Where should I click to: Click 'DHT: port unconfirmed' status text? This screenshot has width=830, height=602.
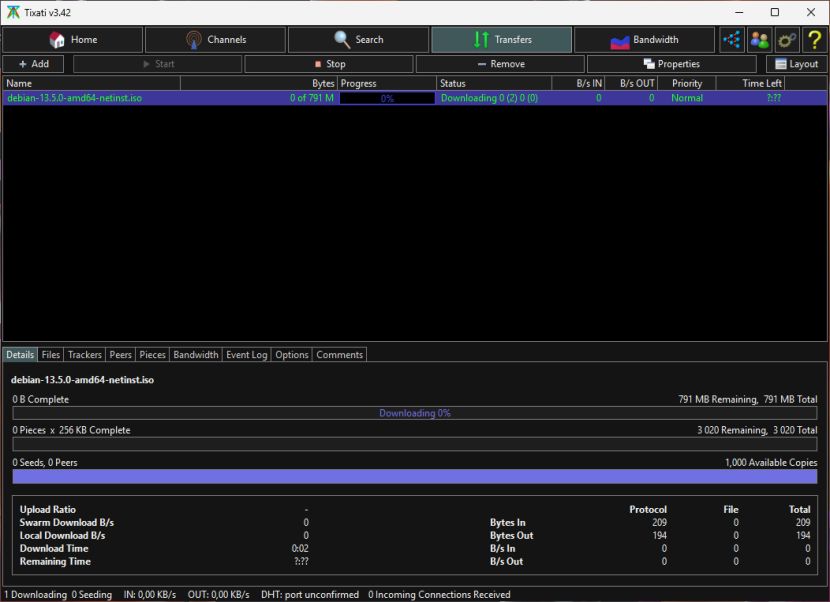point(310,595)
